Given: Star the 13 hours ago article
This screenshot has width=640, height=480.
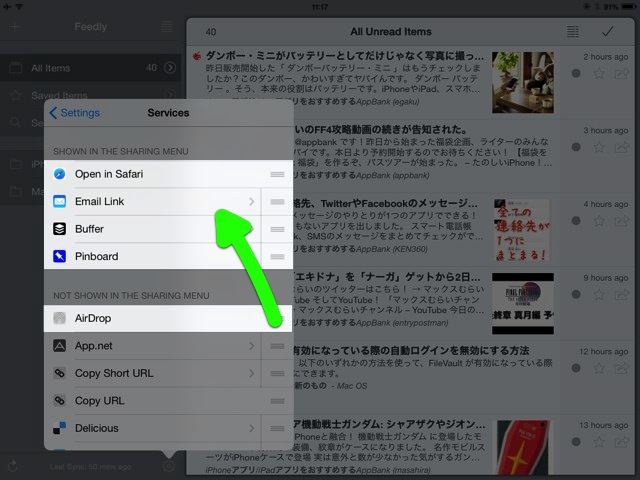Looking at the screenshot, I should point(599,442).
